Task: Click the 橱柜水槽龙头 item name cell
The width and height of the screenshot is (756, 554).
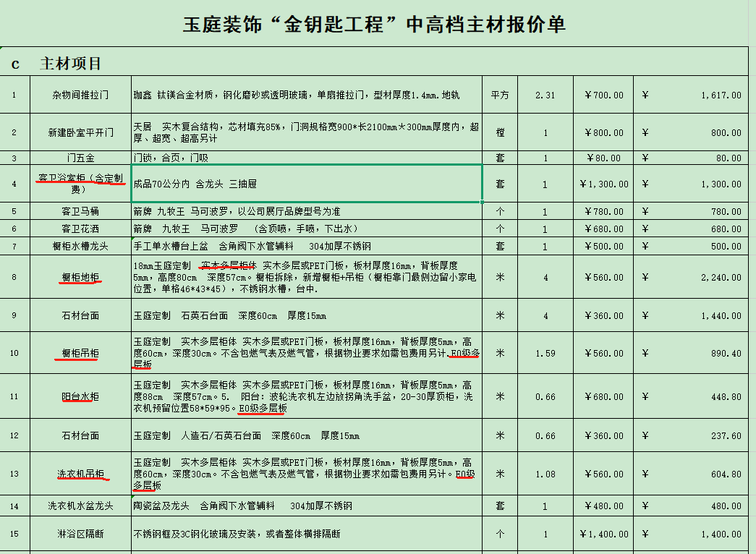Action: coord(80,246)
